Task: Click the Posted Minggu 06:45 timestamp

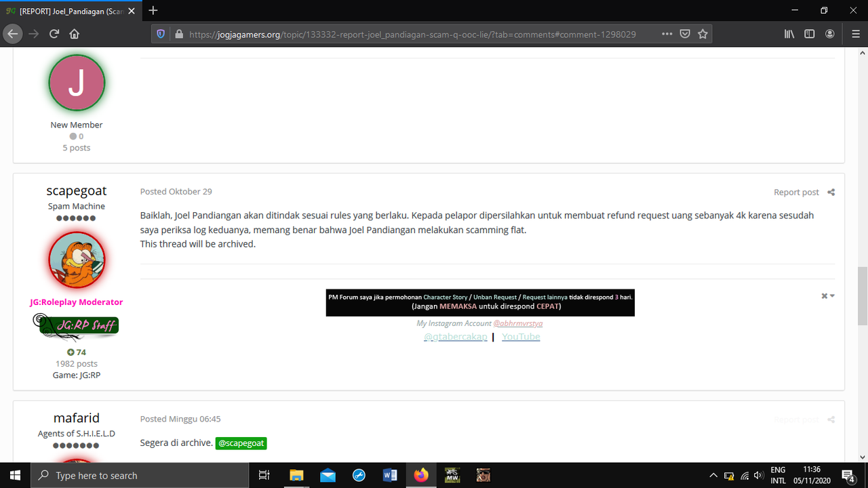Action: coord(180,420)
